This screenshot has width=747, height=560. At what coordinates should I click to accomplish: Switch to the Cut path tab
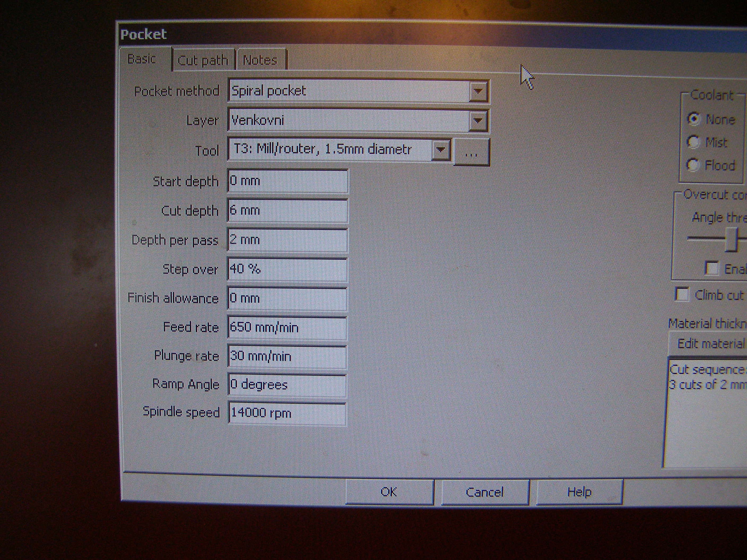(202, 60)
